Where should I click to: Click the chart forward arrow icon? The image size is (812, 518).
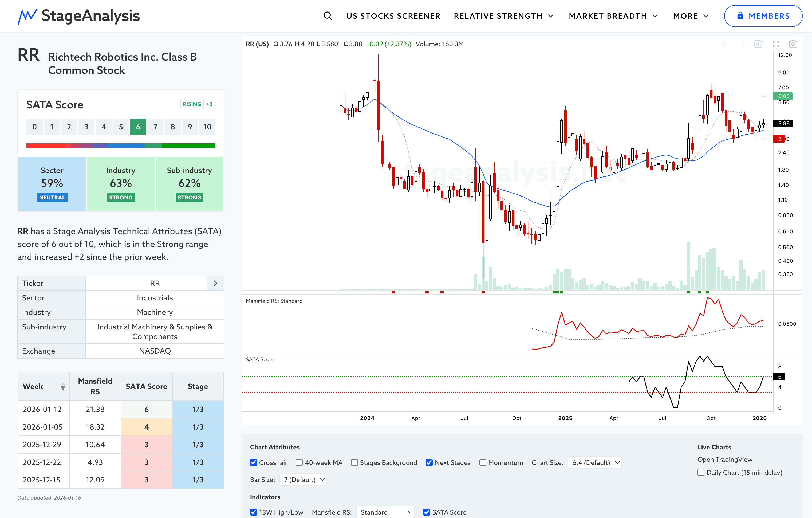[x=742, y=44]
